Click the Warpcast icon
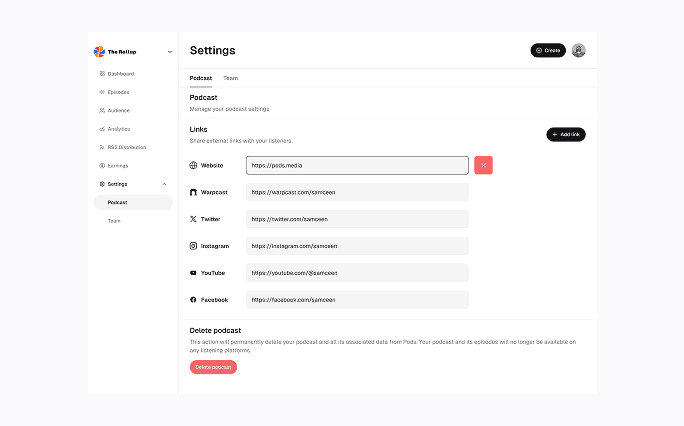The height and width of the screenshot is (426, 684). [x=193, y=192]
